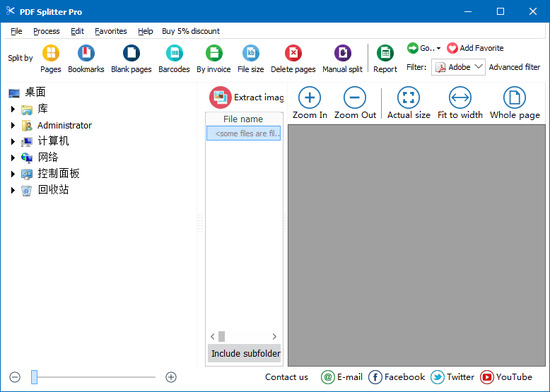Click the minus icon by the slider
Image resolution: width=550 pixels, height=392 pixels.
click(x=15, y=377)
